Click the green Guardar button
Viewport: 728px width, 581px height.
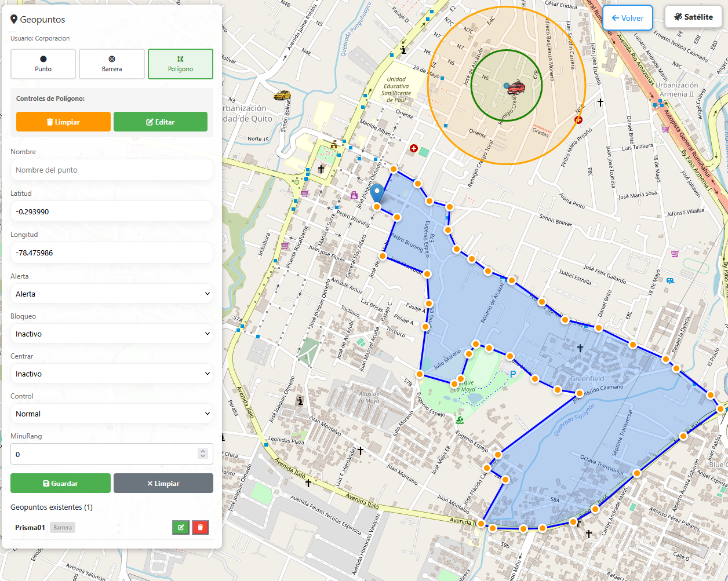pyautogui.click(x=60, y=483)
